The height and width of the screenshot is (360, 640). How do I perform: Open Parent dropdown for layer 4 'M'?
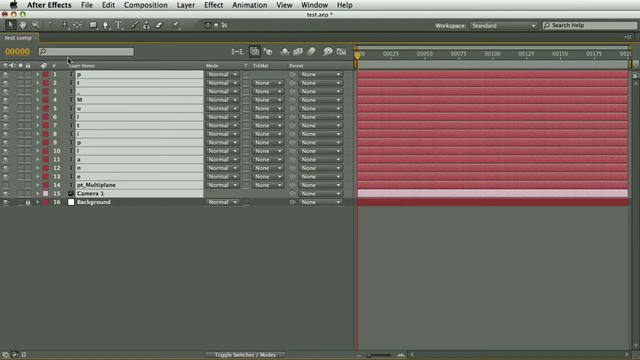(320, 100)
